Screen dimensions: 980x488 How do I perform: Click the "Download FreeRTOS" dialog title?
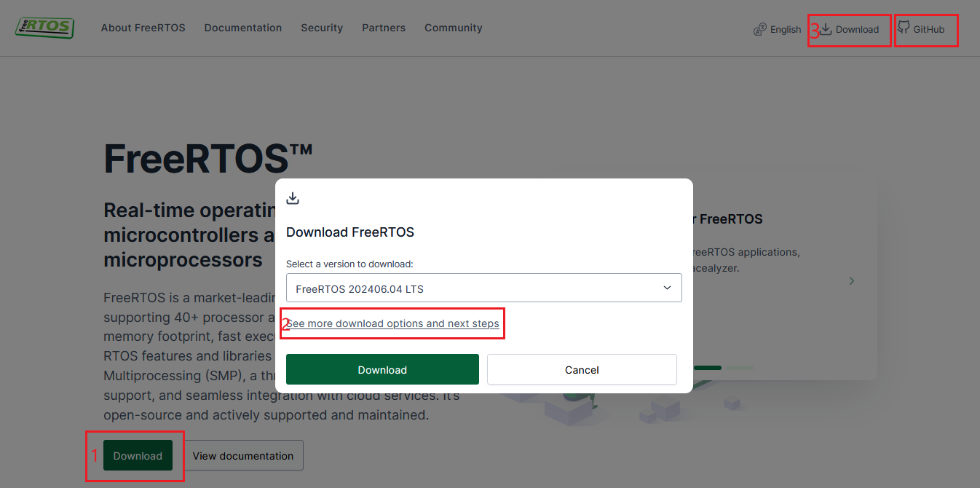(350, 232)
